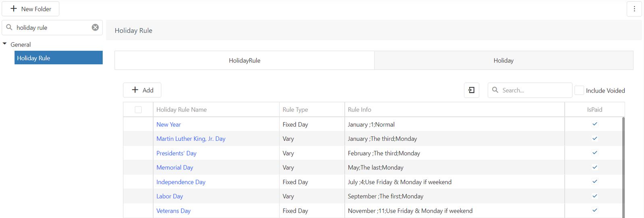
Task: Collapse the General tree section
Action: [5, 44]
